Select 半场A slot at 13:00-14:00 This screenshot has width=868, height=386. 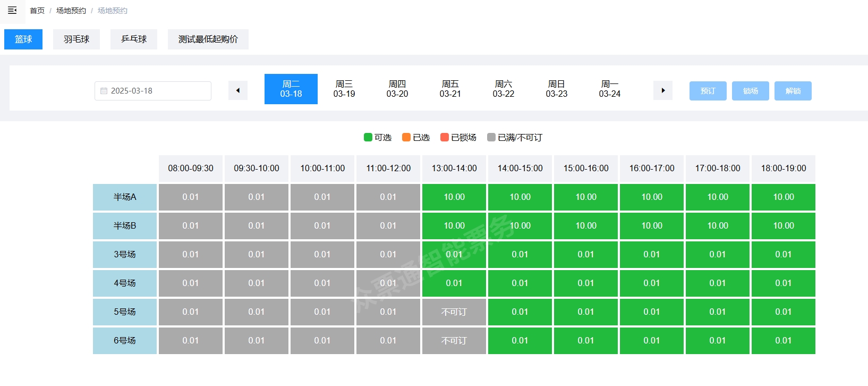tap(454, 197)
